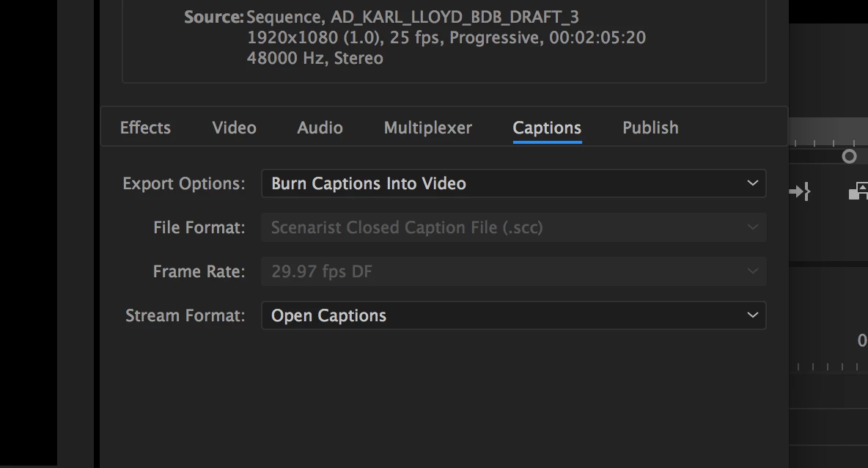Open the Publish tab
The width and height of the screenshot is (868, 468).
[650, 128]
